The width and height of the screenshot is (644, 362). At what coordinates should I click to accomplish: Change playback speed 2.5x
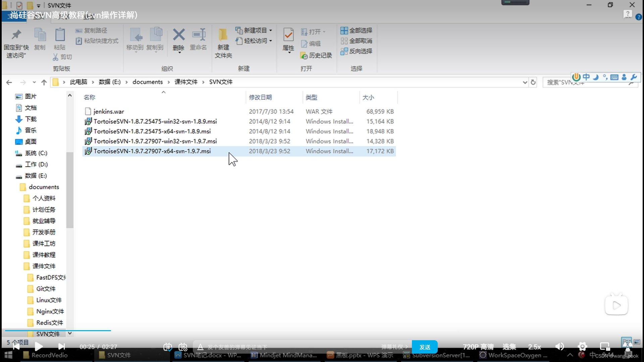tap(534, 347)
